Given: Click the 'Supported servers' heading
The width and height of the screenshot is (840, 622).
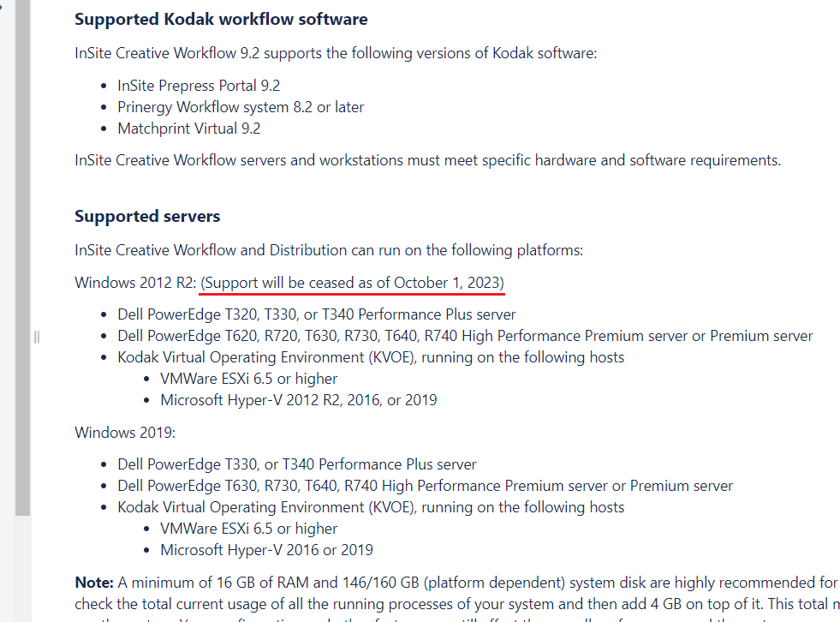Looking at the screenshot, I should 147,216.
